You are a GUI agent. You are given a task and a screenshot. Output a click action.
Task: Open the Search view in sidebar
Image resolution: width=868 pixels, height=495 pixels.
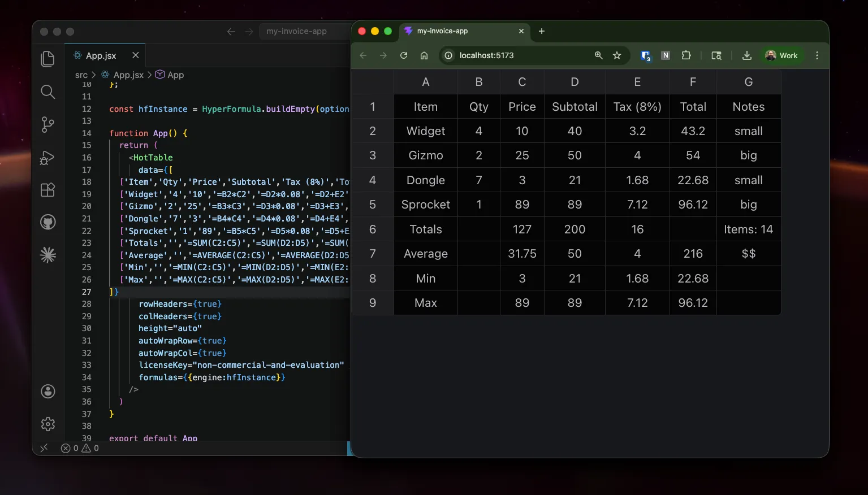[48, 92]
